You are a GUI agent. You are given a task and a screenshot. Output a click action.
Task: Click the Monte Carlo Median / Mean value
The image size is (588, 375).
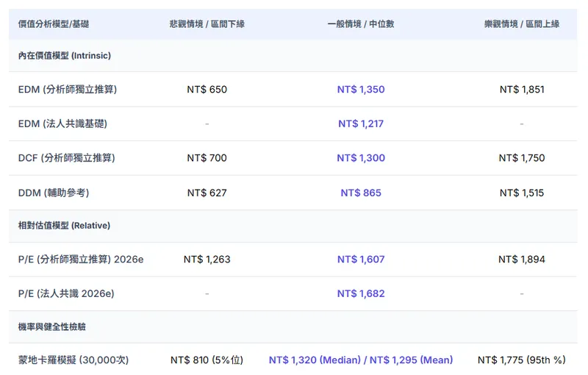[x=361, y=360]
